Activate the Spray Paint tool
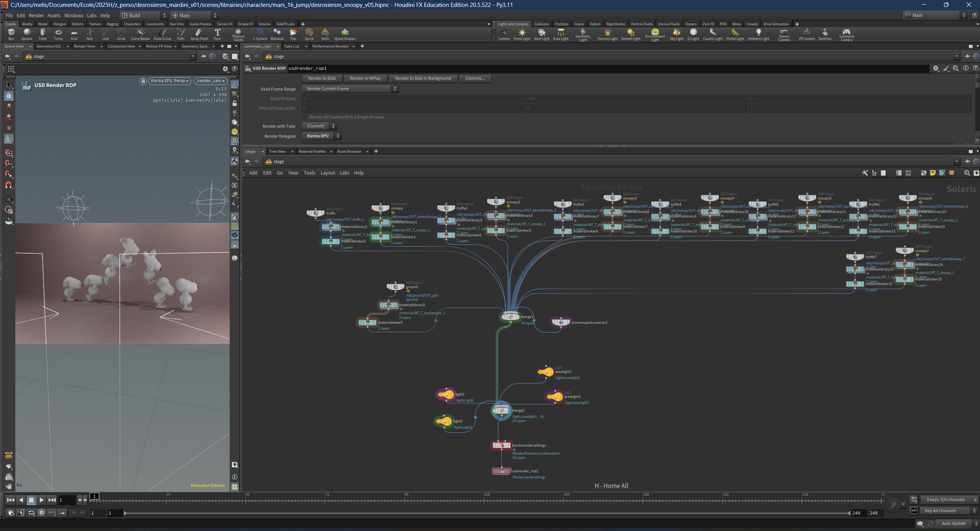Screen dimensions: 980x531 (x=199, y=34)
